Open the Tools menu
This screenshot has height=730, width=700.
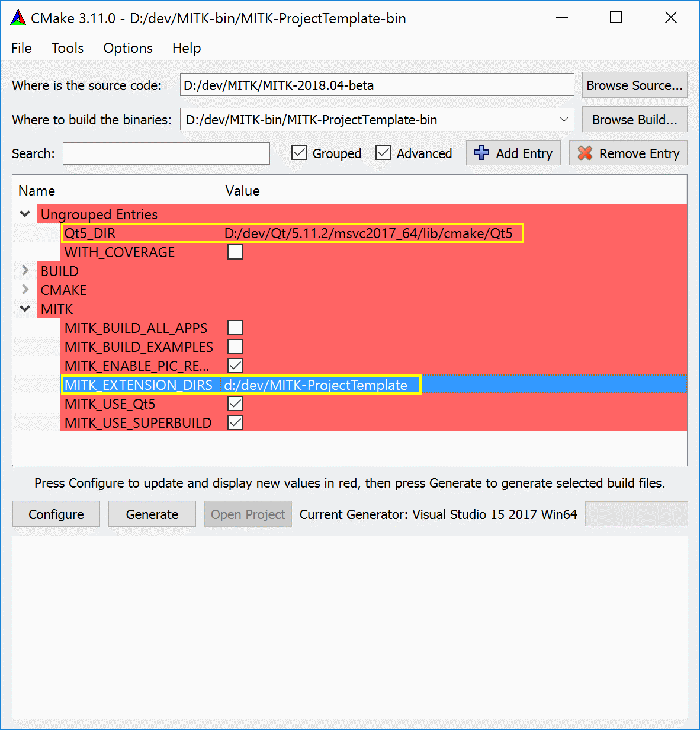coord(68,48)
